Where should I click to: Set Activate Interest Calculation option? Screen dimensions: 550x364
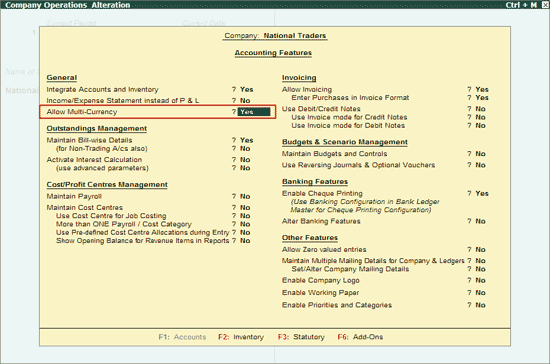point(245,160)
